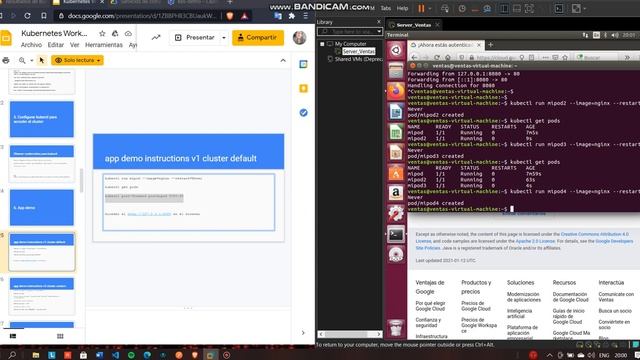
Task: Open the Solo lectura mode dropdown
Action: click(78, 60)
